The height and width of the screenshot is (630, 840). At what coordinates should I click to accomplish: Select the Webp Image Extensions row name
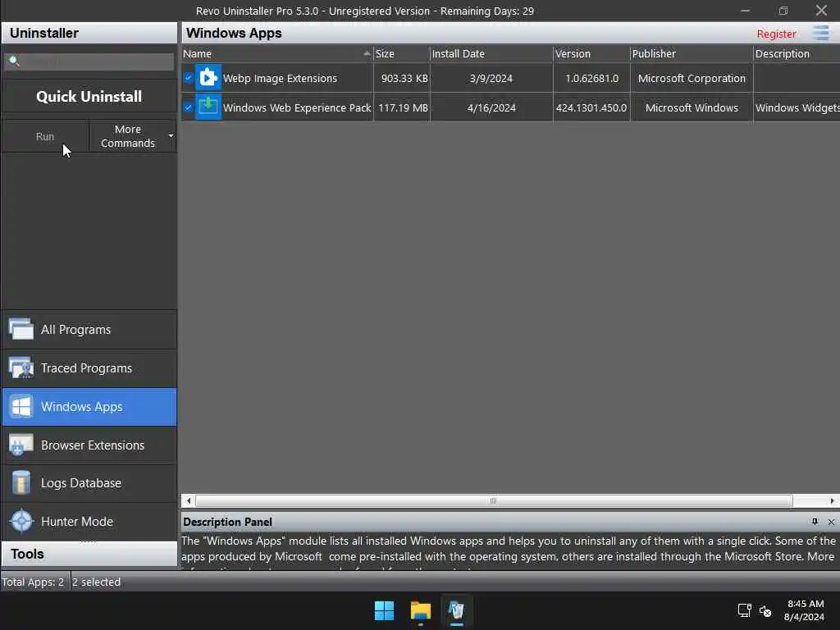[x=280, y=78]
